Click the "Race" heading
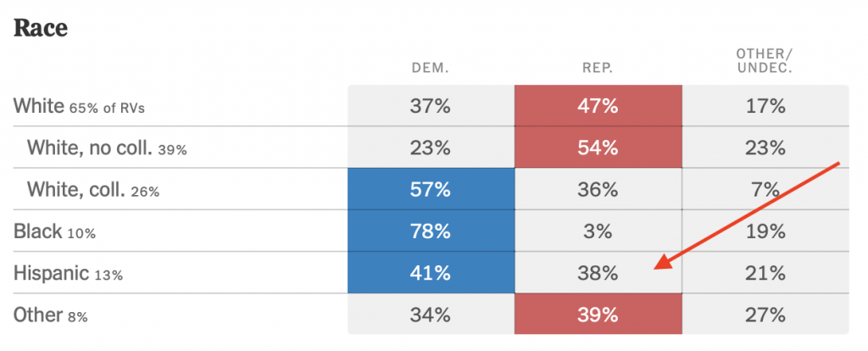Screen dimensions: 868x351 (41, 27)
